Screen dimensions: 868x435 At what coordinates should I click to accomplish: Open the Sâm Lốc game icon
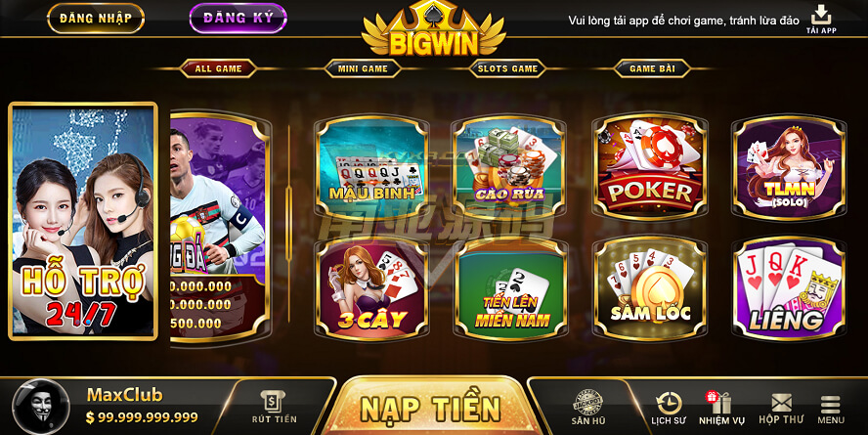[x=650, y=287]
